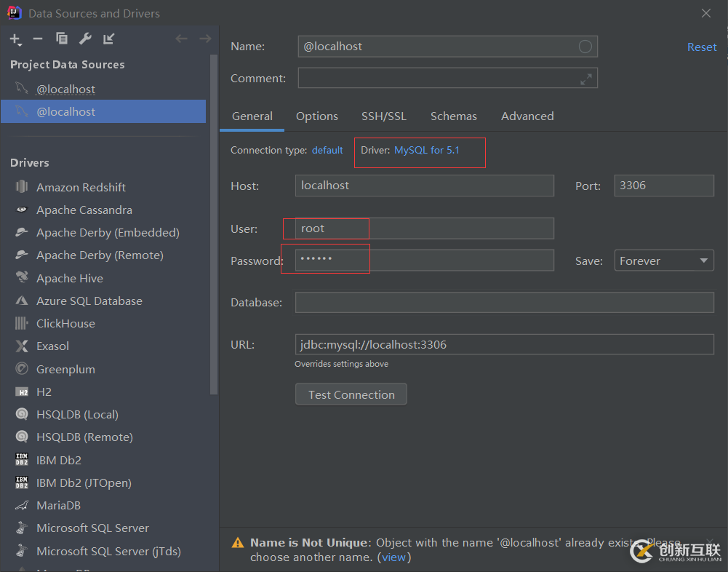This screenshot has height=572, width=728.
Task: Click the Exasol X icon
Action: 22,346
